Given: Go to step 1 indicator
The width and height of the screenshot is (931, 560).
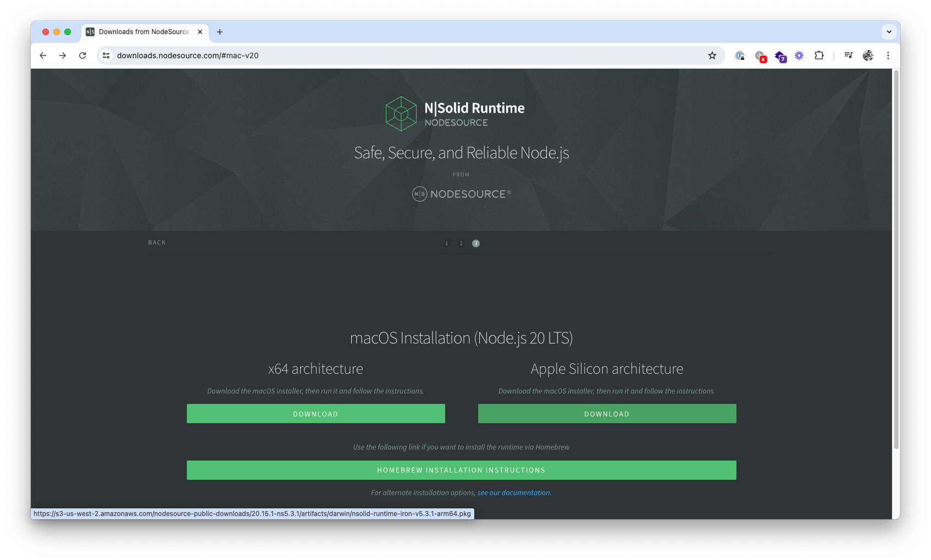Looking at the screenshot, I should pyautogui.click(x=446, y=243).
